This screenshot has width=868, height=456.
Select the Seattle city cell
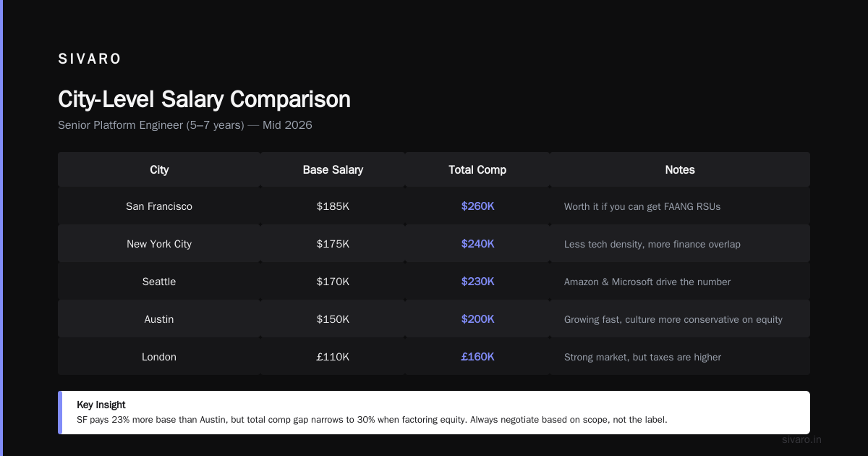click(x=159, y=282)
